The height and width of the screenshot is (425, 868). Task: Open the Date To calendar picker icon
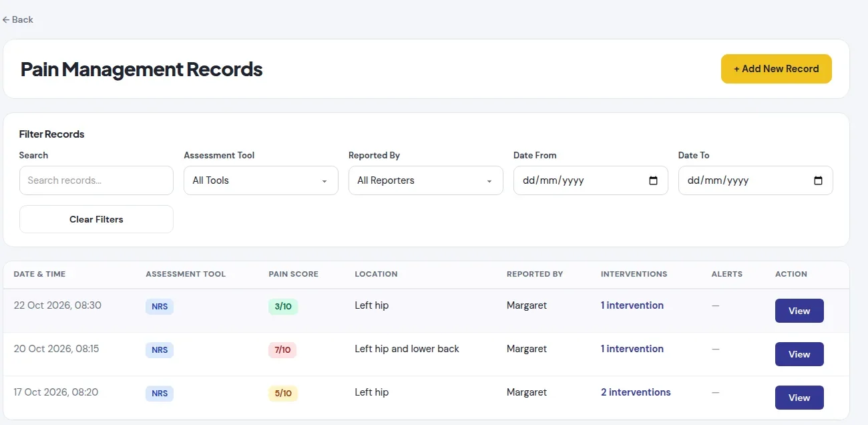coord(818,180)
